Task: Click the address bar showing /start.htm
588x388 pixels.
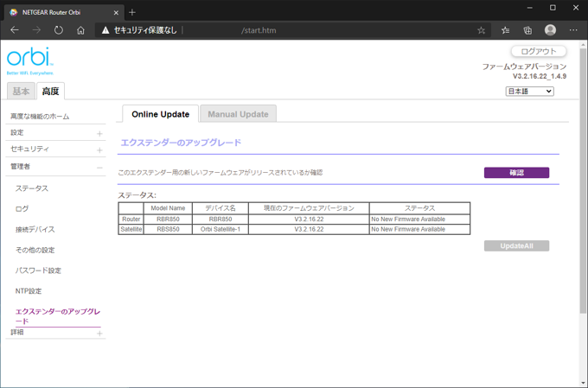Action: (x=292, y=30)
